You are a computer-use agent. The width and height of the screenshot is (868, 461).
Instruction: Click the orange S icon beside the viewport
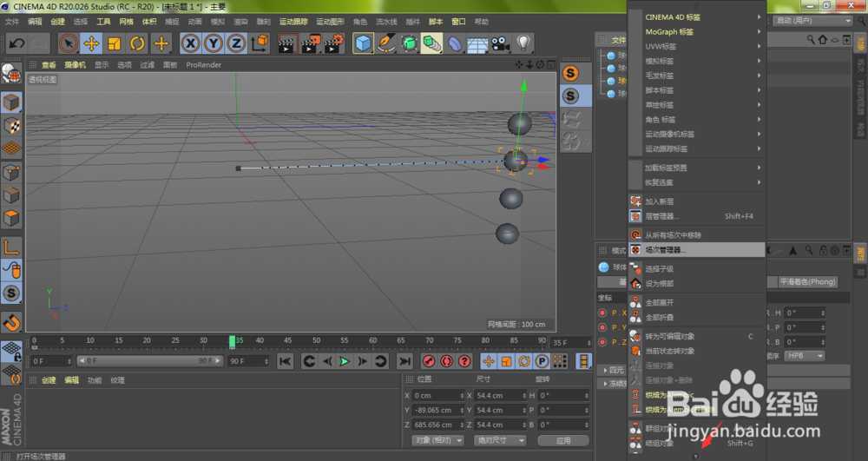point(570,73)
